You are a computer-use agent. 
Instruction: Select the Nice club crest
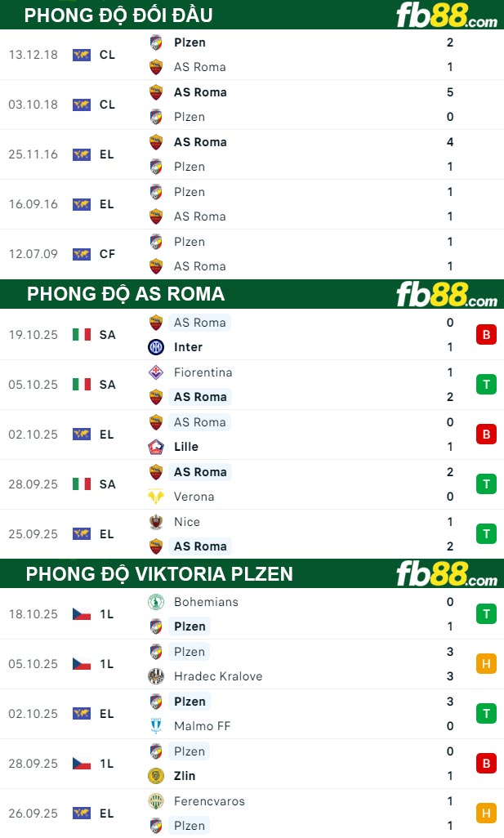pos(156,522)
